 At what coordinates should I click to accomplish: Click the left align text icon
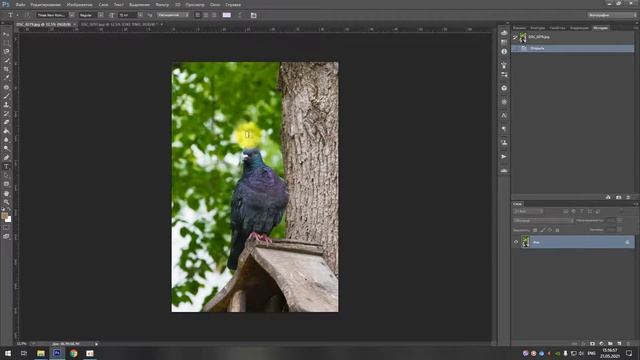pos(198,15)
